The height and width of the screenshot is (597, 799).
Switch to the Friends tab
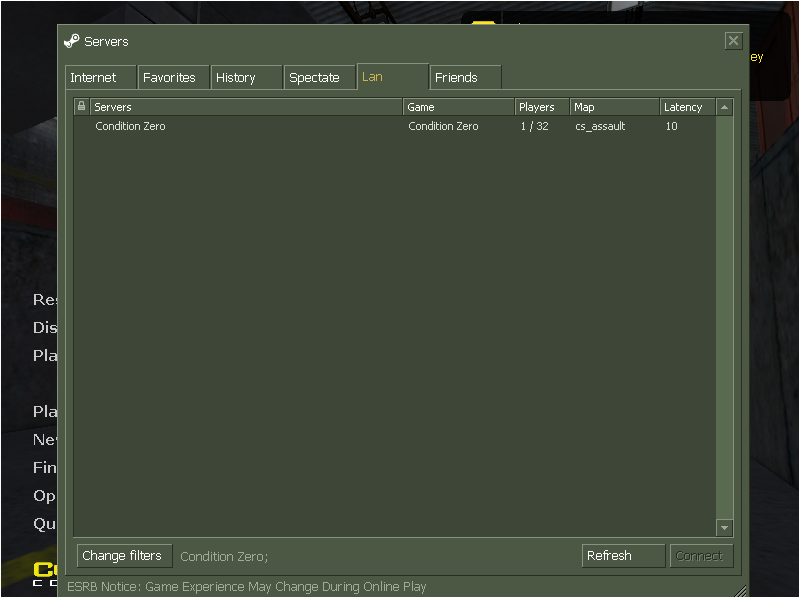[466, 77]
